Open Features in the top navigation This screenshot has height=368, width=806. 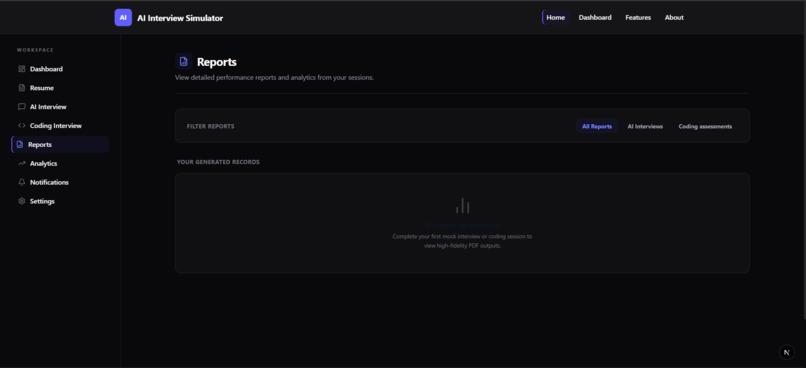click(638, 17)
